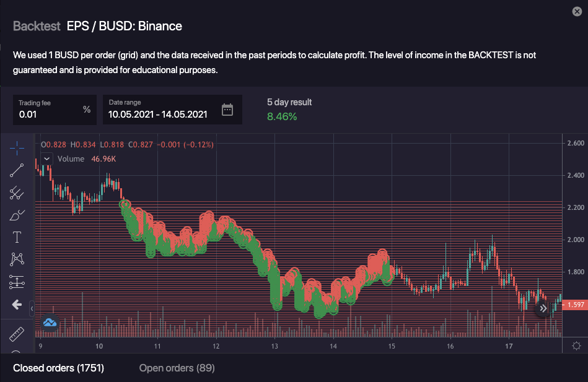Screen dimensions: 588x382
Task: Switch to the Open orders tab
Action: [x=177, y=368]
